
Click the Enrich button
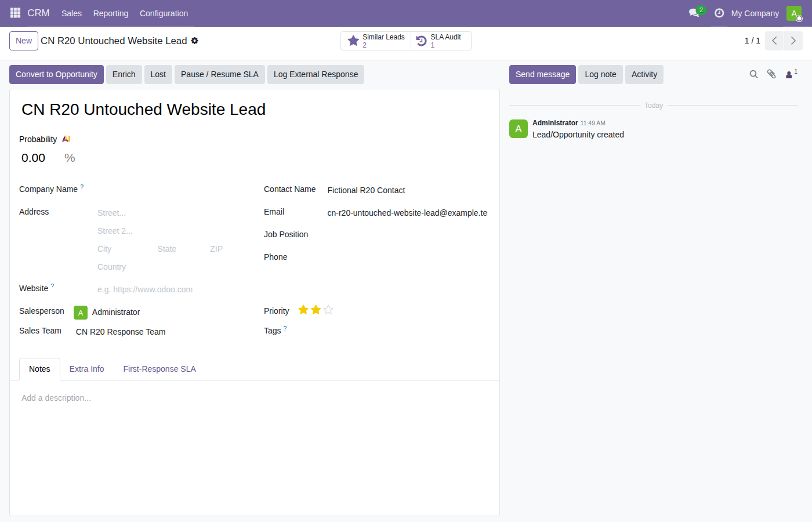(124, 74)
